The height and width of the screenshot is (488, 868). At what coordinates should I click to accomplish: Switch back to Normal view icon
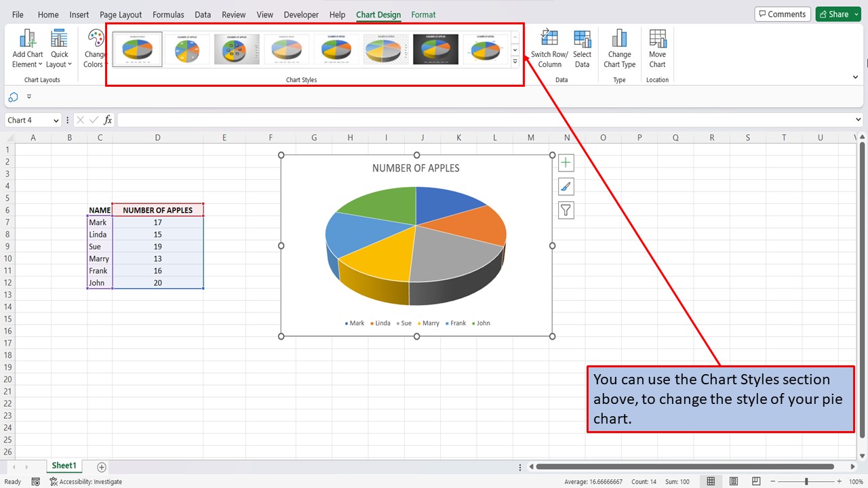pyautogui.click(x=711, y=481)
